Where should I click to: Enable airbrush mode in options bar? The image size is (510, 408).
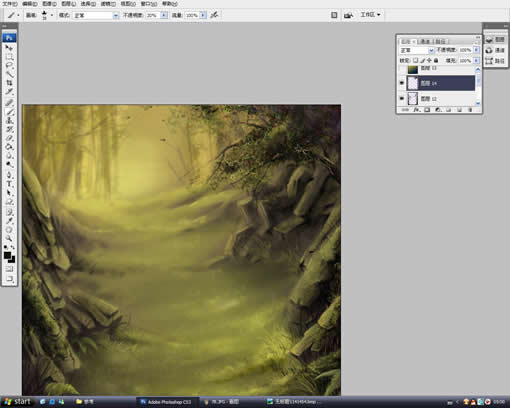click(x=214, y=15)
